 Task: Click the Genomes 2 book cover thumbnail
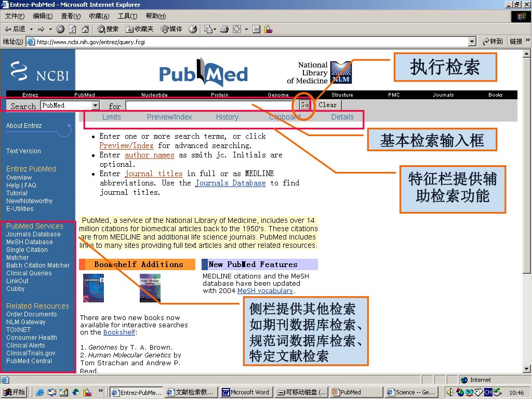(x=94, y=288)
